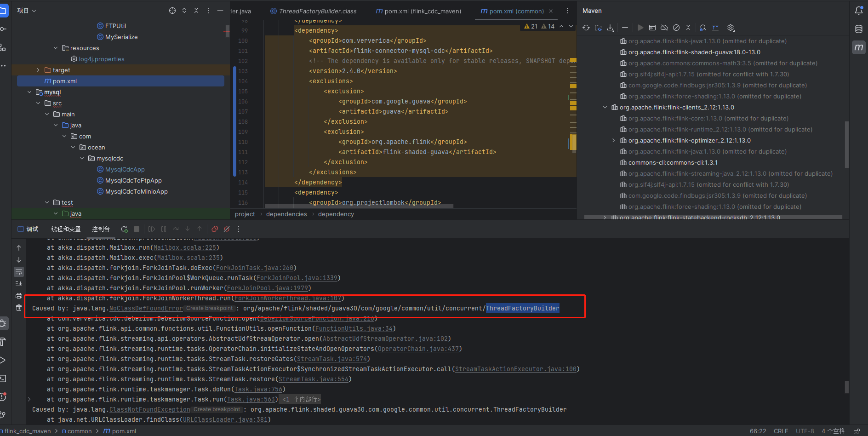Open Task.java:756 stack trace link

(x=258, y=389)
